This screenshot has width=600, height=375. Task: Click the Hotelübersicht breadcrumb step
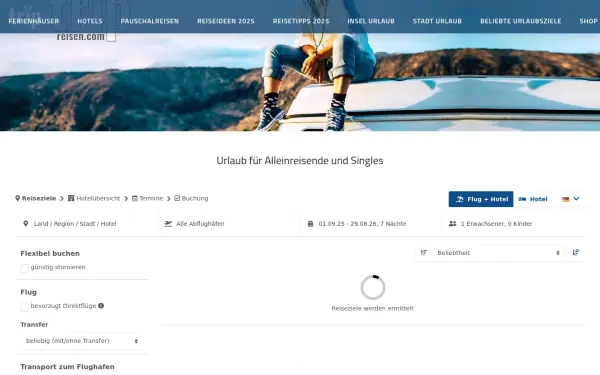(98, 198)
